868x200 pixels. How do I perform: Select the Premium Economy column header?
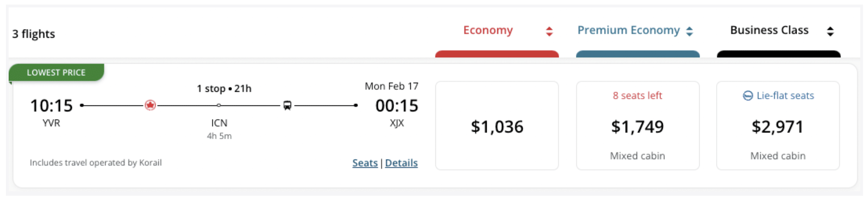pyautogui.click(x=628, y=30)
